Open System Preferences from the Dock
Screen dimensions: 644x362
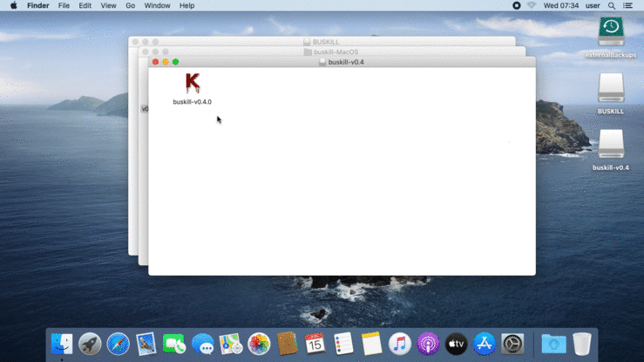coord(512,344)
